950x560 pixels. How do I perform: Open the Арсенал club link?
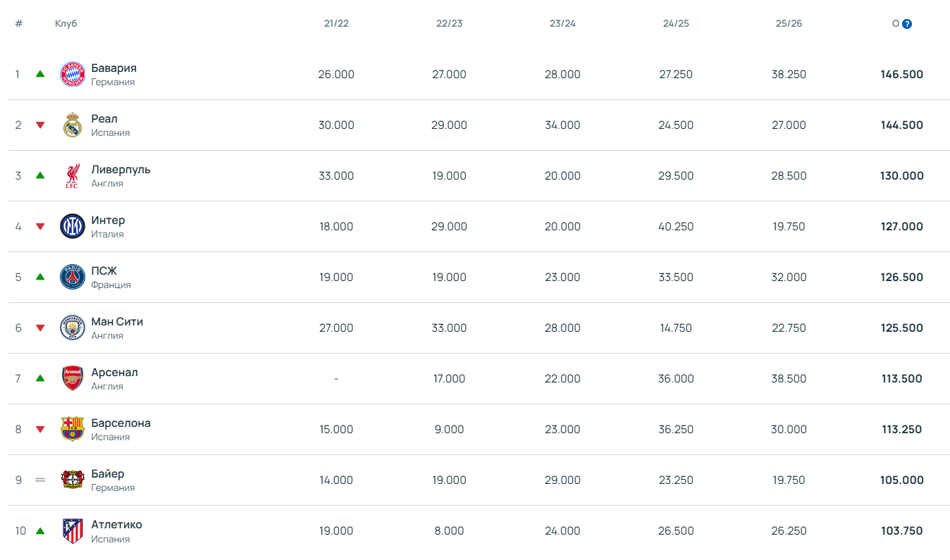(x=114, y=373)
